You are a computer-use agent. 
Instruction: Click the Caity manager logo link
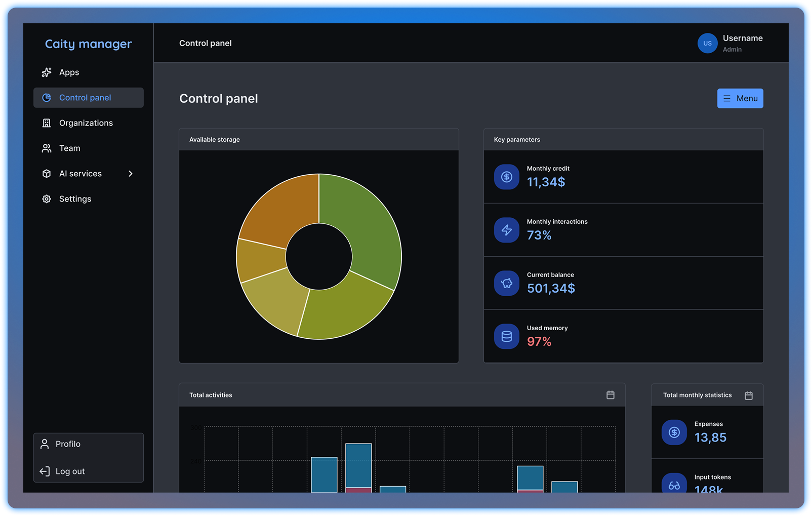[89, 44]
